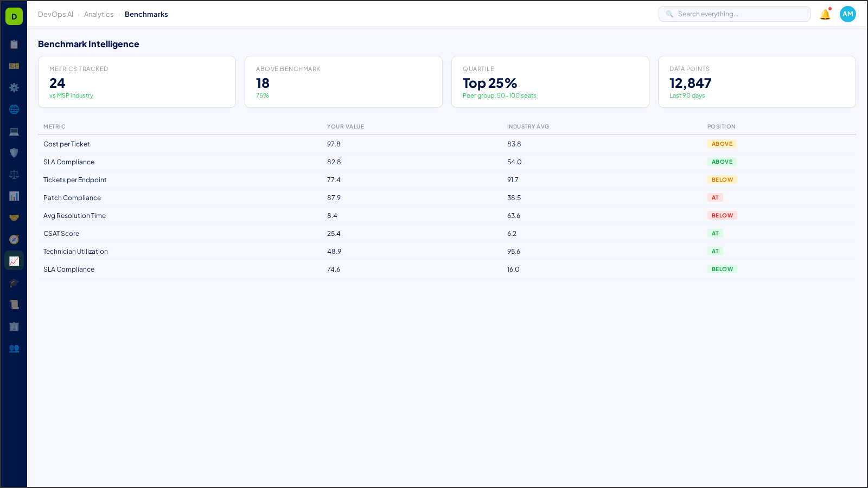Select the clipboard icon in the sidebar
This screenshot has width=868, height=488.
[14, 44]
